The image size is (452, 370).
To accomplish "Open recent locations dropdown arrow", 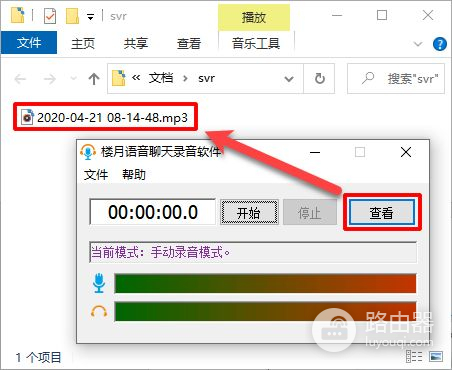I will click(x=73, y=79).
